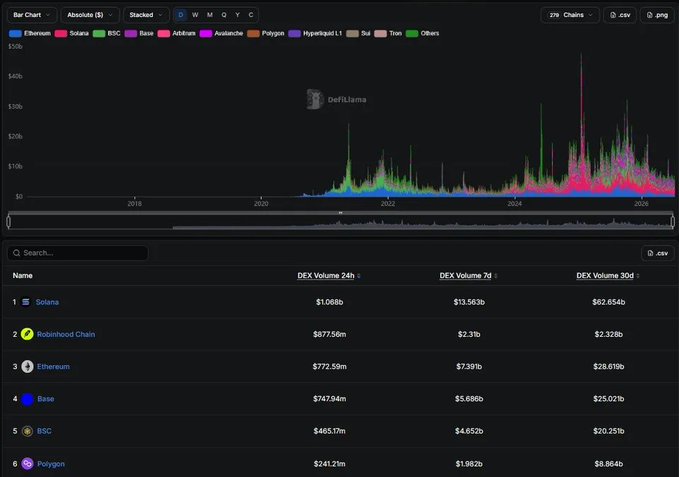Toggle Polygon series in chart legend
The width and height of the screenshot is (679, 477).
(x=266, y=33)
